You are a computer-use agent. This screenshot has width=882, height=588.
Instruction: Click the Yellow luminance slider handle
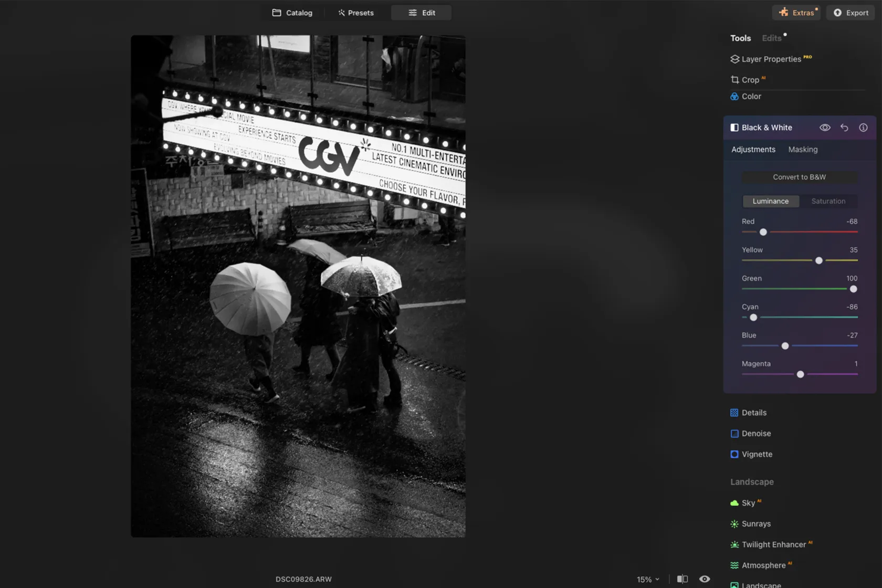point(819,260)
